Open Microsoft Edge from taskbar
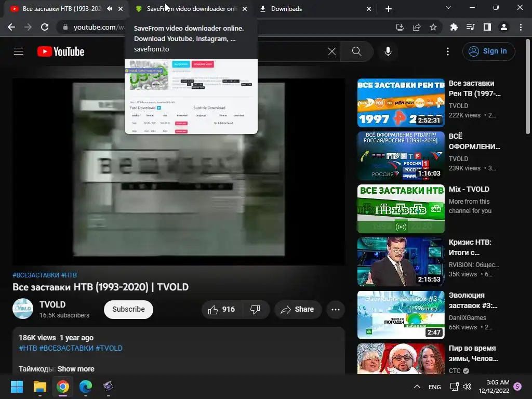Image resolution: width=532 pixels, height=399 pixels. pyautogui.click(x=86, y=387)
